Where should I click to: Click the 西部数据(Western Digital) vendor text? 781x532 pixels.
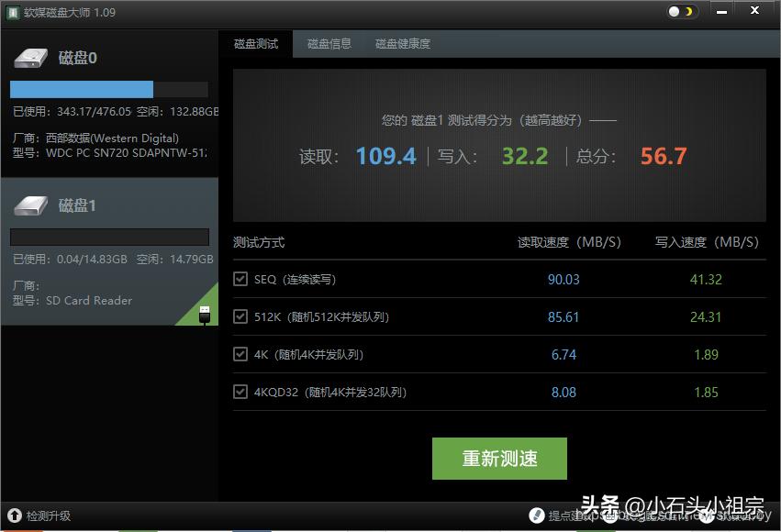pos(112,138)
